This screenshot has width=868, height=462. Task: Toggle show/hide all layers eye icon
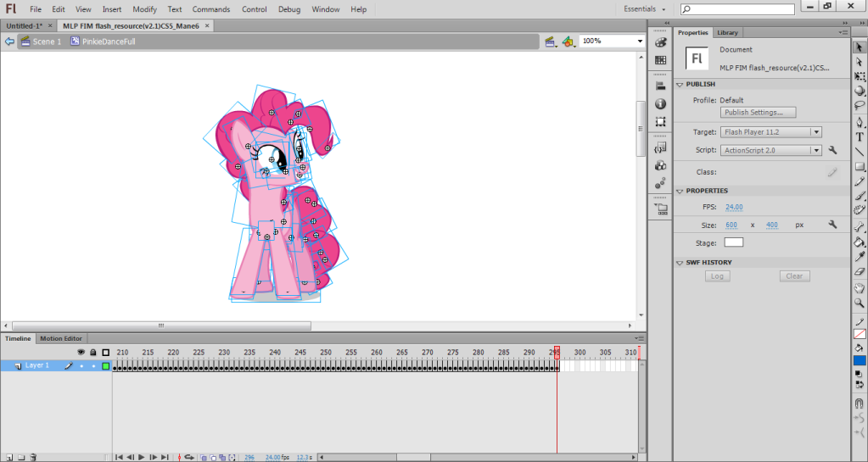coord(81,353)
